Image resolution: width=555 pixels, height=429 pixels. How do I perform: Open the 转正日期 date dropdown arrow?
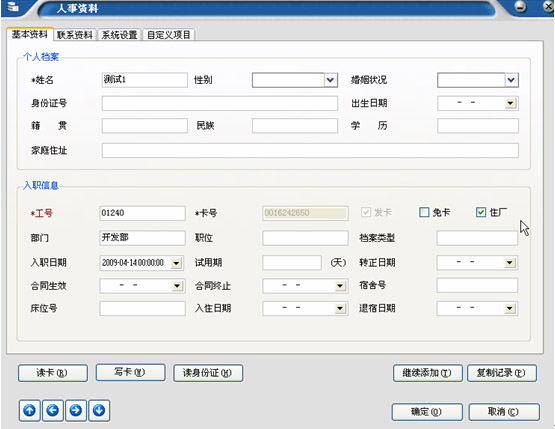click(x=509, y=263)
